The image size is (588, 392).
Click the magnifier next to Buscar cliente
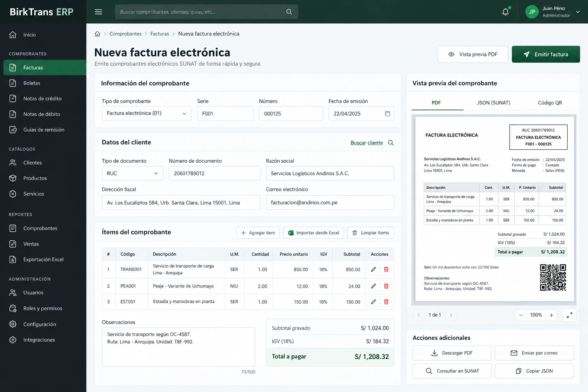click(x=391, y=143)
